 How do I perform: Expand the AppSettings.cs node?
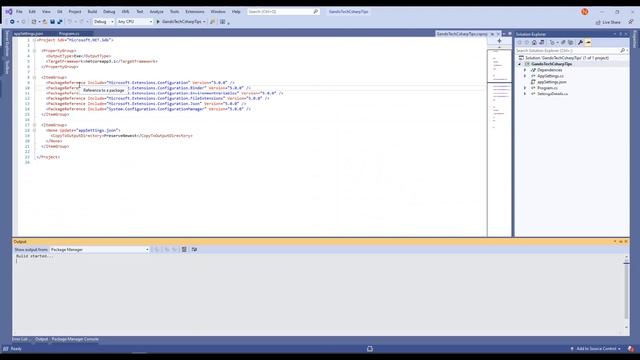[x=525, y=76]
